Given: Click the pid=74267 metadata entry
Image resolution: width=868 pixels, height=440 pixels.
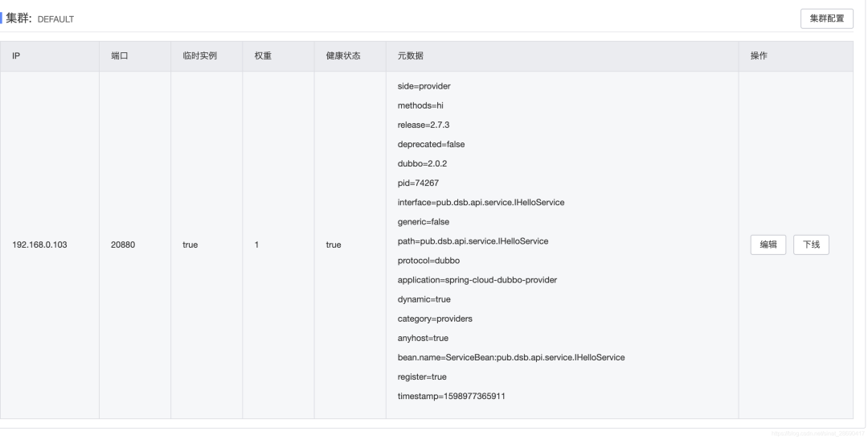Looking at the screenshot, I should [418, 183].
